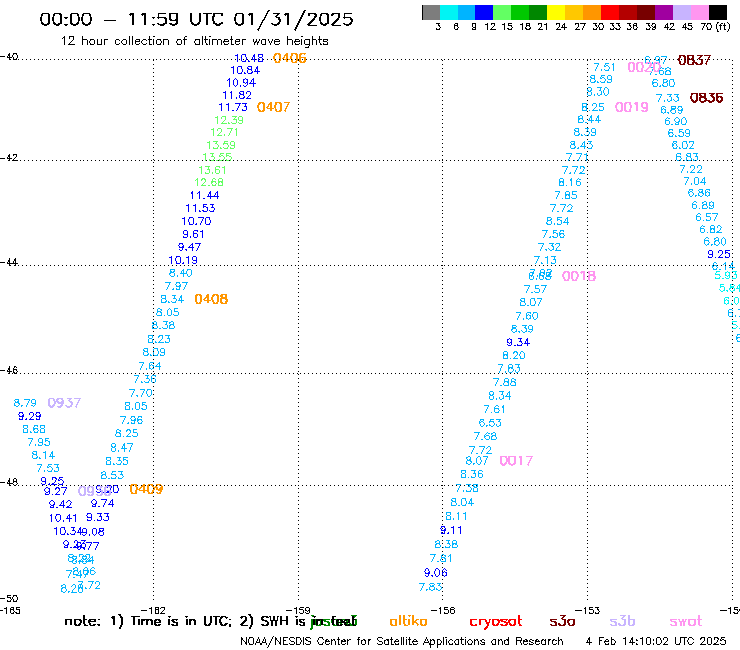Click the blue value 11.73
Viewport: 740px width, 650px height.
(x=233, y=107)
